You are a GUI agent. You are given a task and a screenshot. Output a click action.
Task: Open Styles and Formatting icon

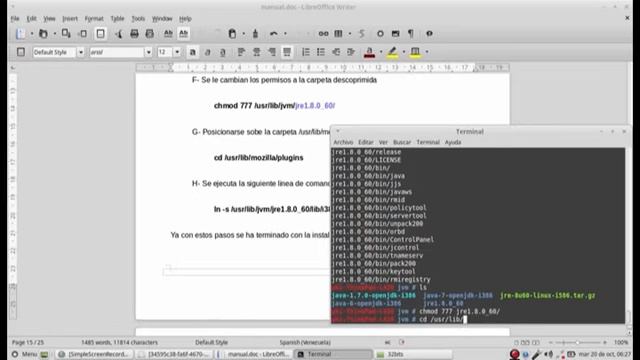point(21,52)
